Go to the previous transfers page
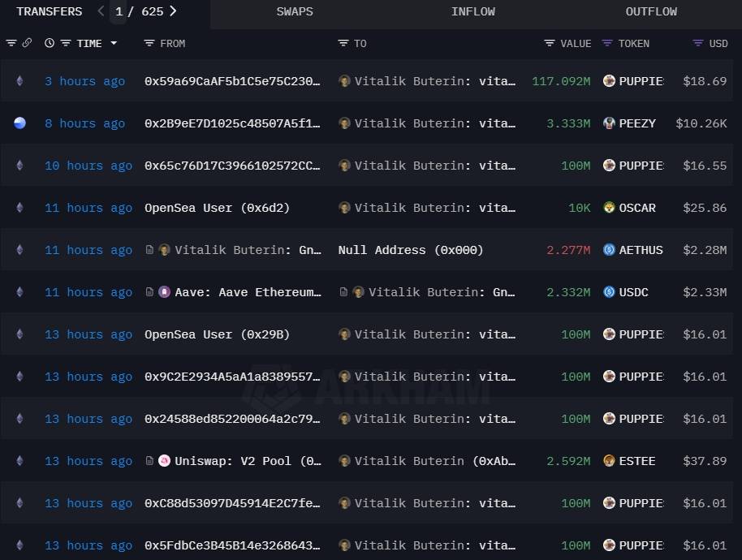This screenshot has width=742, height=560. (101, 11)
